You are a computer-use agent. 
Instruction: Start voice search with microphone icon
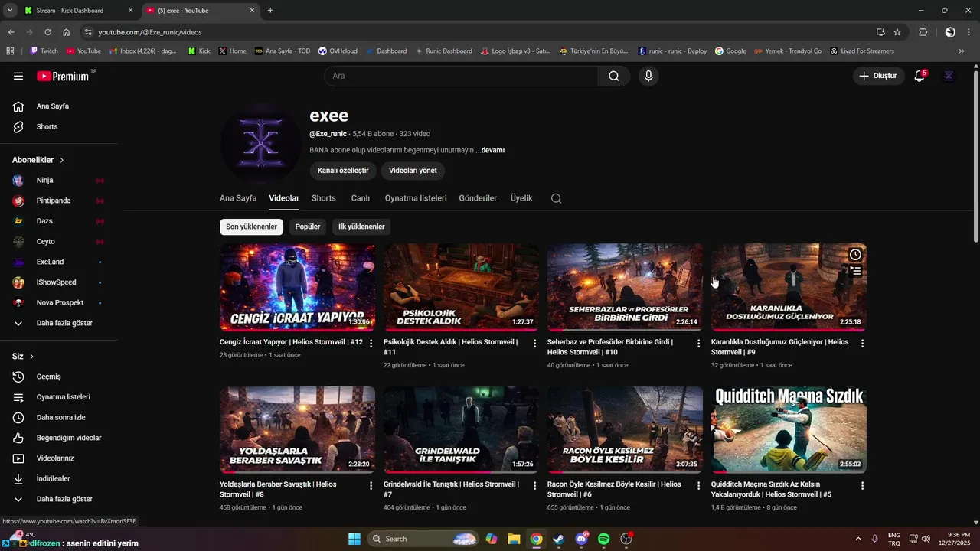[x=648, y=76]
